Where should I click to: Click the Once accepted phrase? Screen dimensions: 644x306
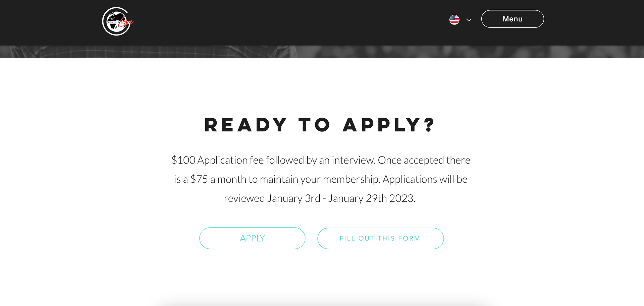(x=407, y=160)
